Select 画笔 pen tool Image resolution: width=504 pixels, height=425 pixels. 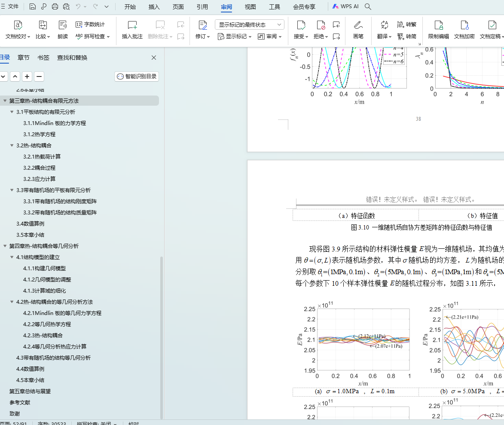(358, 30)
